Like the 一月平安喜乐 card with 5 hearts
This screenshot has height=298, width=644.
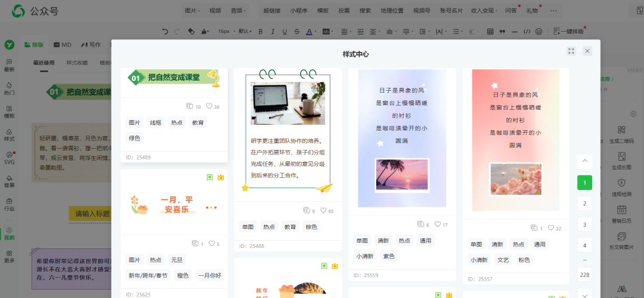[212, 243]
